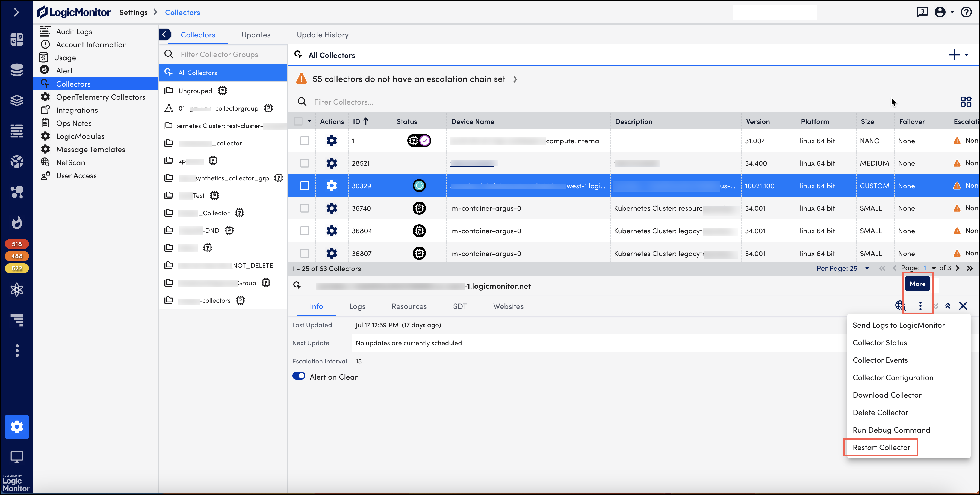Check the box for collector 36804

point(304,231)
